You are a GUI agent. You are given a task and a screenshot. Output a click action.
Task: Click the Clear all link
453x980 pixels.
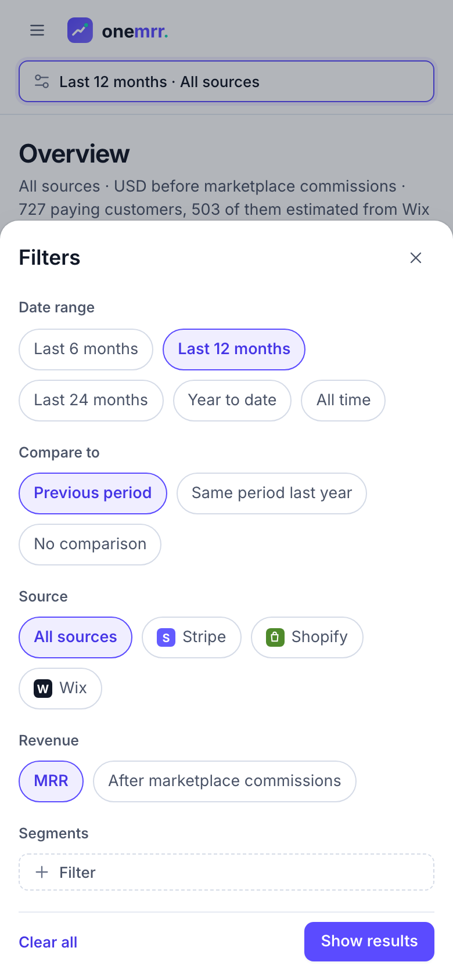coord(48,942)
